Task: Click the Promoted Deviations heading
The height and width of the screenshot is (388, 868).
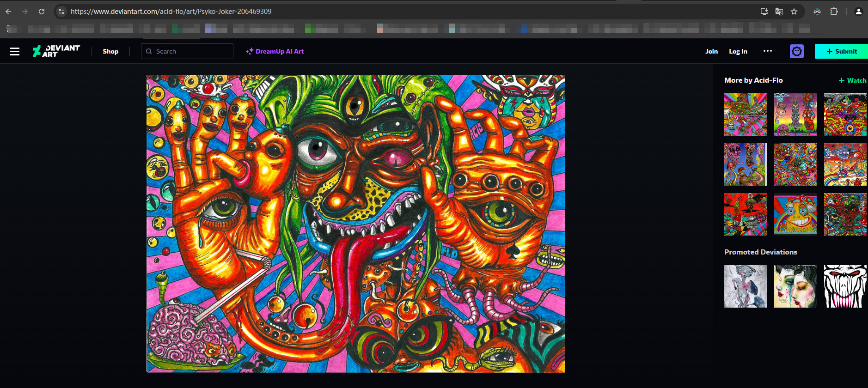Action: 761,252
